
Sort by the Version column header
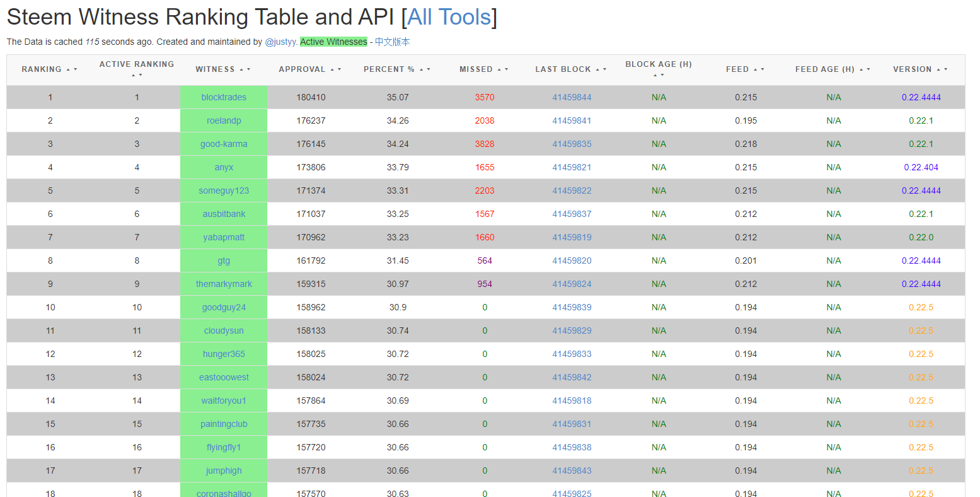point(921,69)
